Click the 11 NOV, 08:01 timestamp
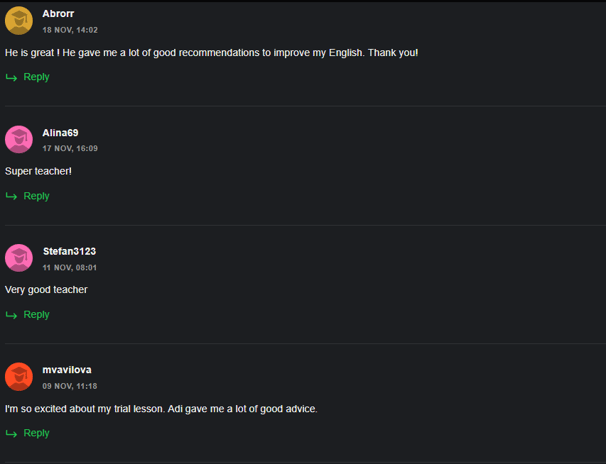The width and height of the screenshot is (606, 464). pos(70,267)
